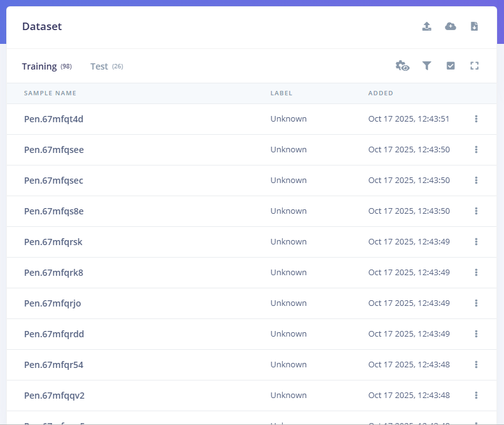Open sample Pen.67mfqrk8

coord(54,273)
